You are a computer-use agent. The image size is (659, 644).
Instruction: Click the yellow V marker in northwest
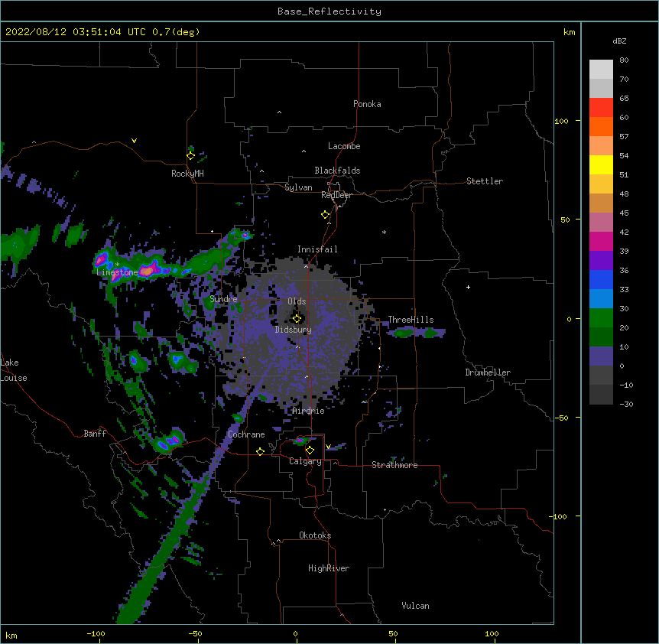[134, 141]
